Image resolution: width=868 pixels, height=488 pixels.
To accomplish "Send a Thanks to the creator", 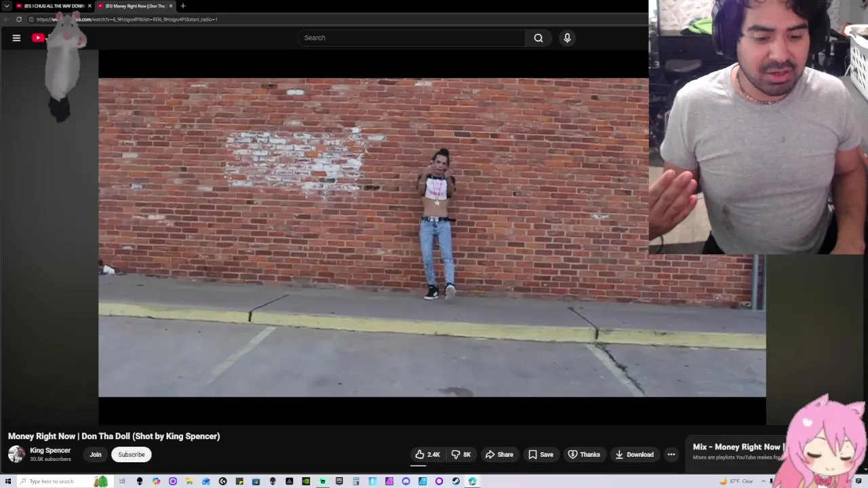I will click(584, 455).
